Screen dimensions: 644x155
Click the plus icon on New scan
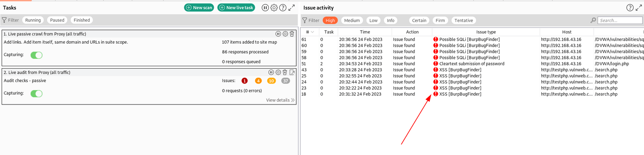coord(189,8)
